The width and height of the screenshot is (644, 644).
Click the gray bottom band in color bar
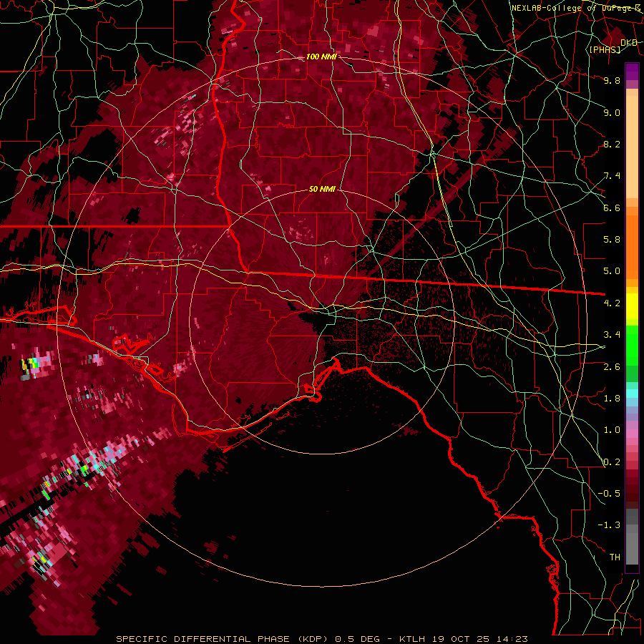[632, 549]
